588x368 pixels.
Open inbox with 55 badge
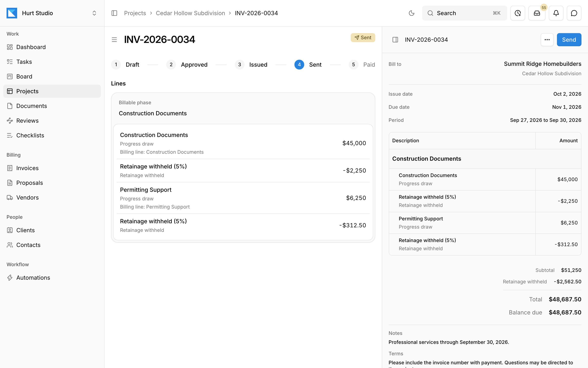click(x=537, y=13)
